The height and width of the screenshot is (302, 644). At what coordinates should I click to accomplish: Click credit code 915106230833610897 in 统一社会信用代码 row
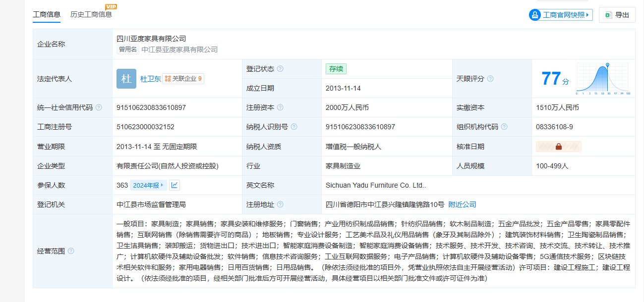tap(151, 107)
